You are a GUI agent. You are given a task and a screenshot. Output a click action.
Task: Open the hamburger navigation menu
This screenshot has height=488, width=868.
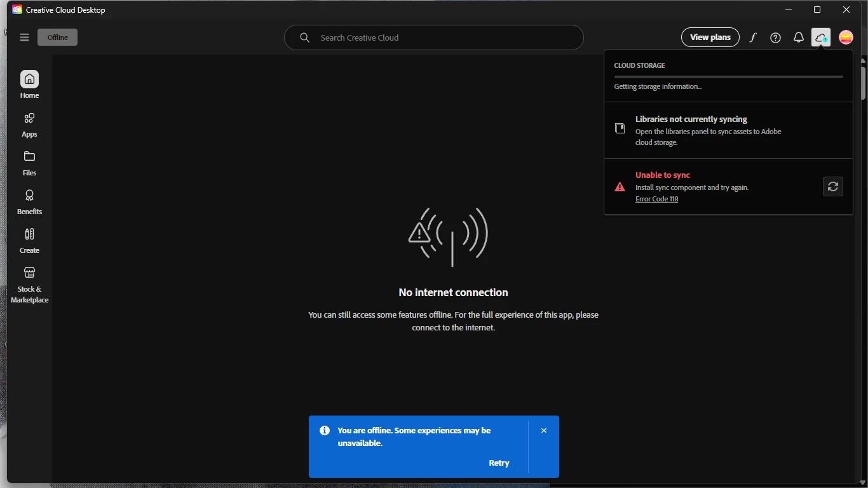tap(25, 37)
